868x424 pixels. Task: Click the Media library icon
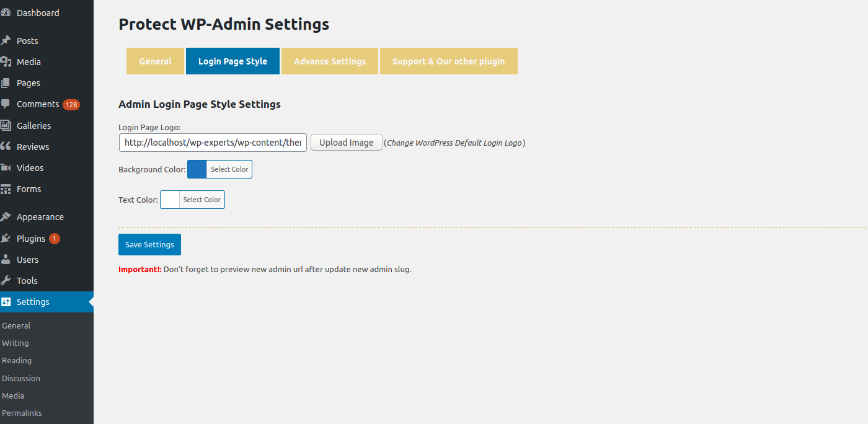pyautogui.click(x=6, y=61)
